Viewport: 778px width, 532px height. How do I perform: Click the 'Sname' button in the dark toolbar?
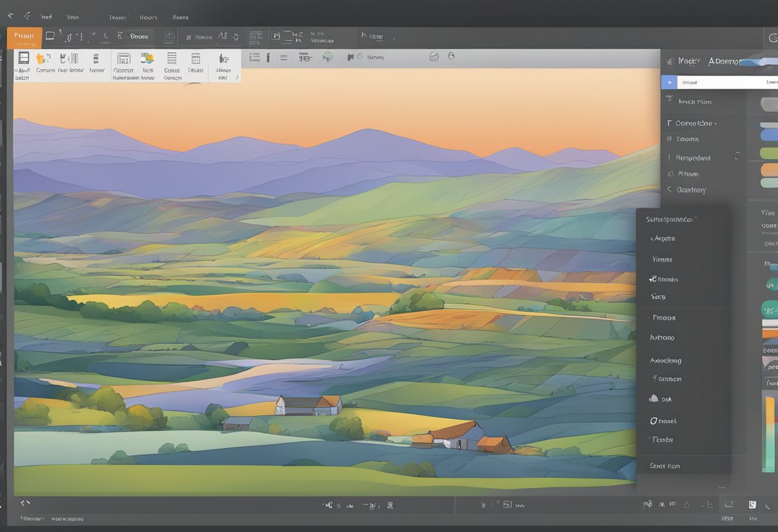[138, 36]
